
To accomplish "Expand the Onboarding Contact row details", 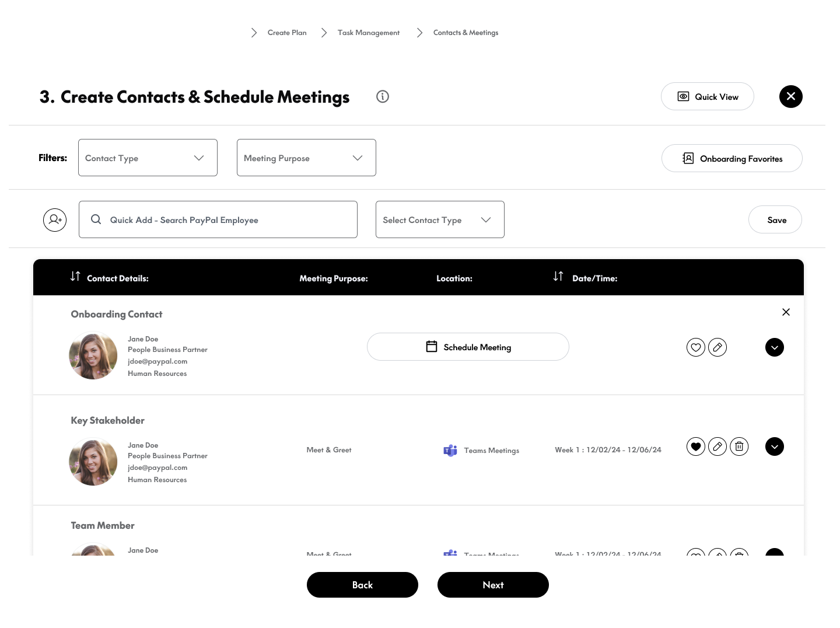I will point(774,347).
